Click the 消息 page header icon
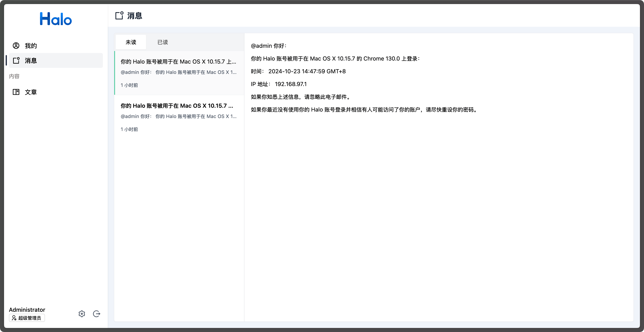This screenshot has width=644, height=332. 119,16
